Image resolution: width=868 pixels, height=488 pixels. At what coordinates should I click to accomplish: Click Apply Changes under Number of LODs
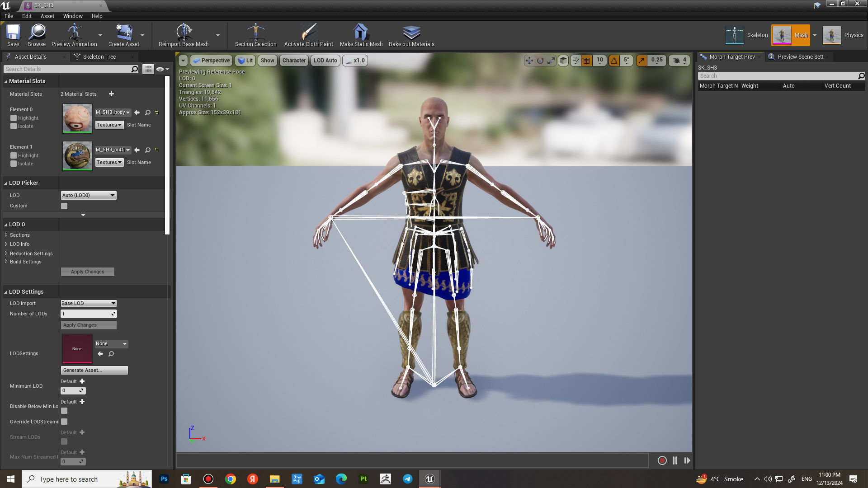[x=89, y=325]
